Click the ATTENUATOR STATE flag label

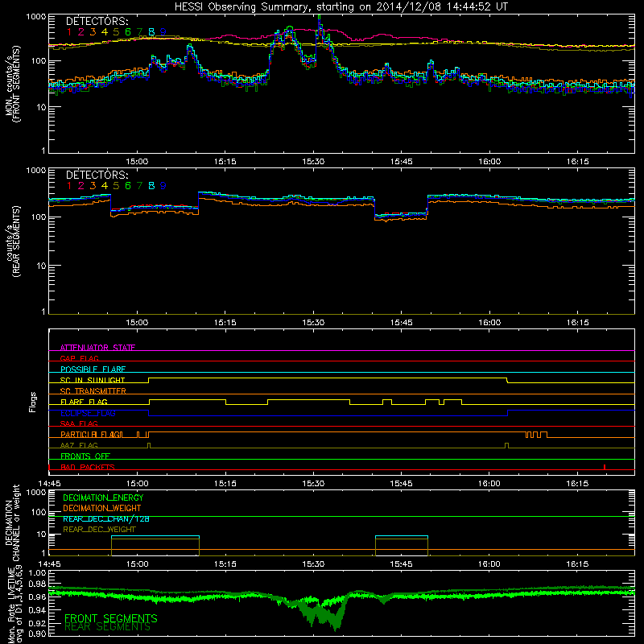tap(97, 348)
